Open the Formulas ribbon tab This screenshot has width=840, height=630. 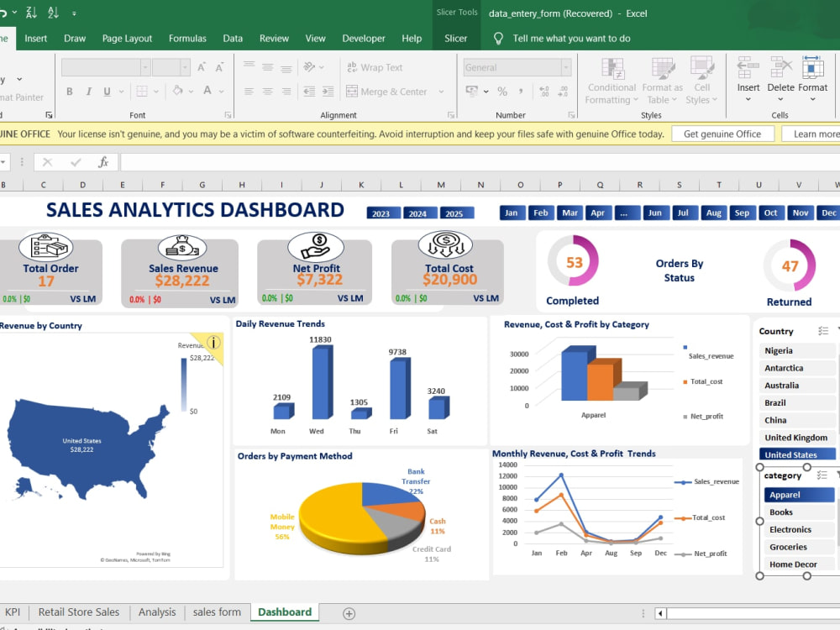pos(187,39)
